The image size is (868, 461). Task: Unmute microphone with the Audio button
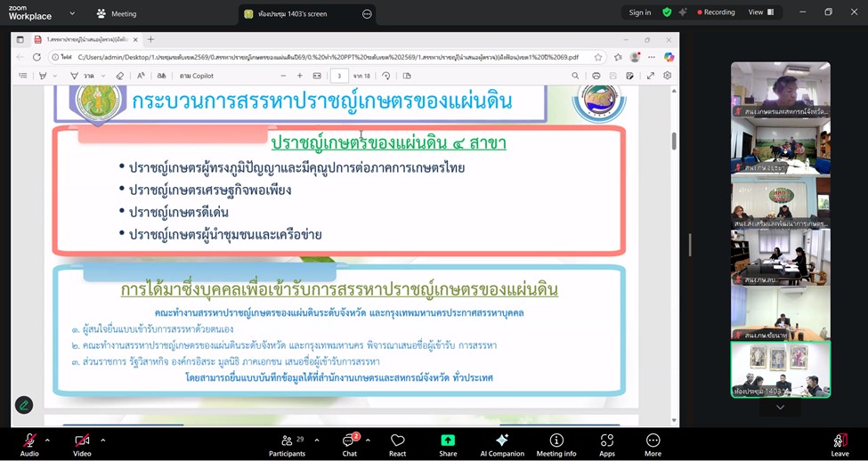pyautogui.click(x=29, y=444)
